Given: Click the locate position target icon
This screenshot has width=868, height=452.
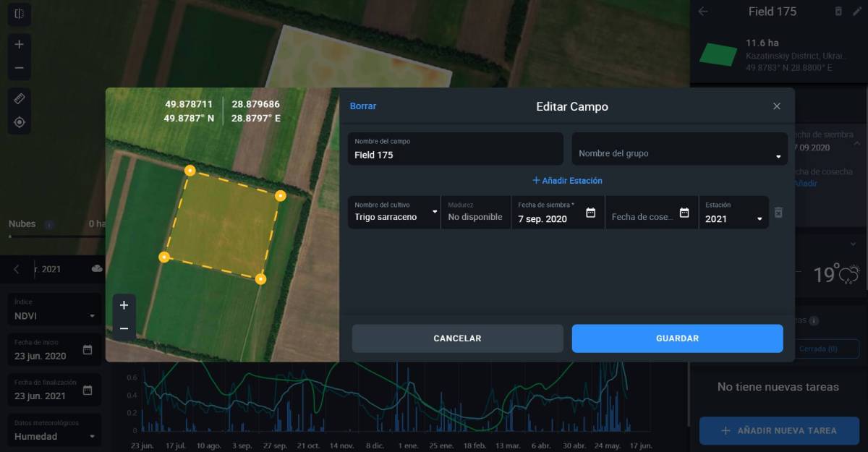Looking at the screenshot, I should [19, 122].
